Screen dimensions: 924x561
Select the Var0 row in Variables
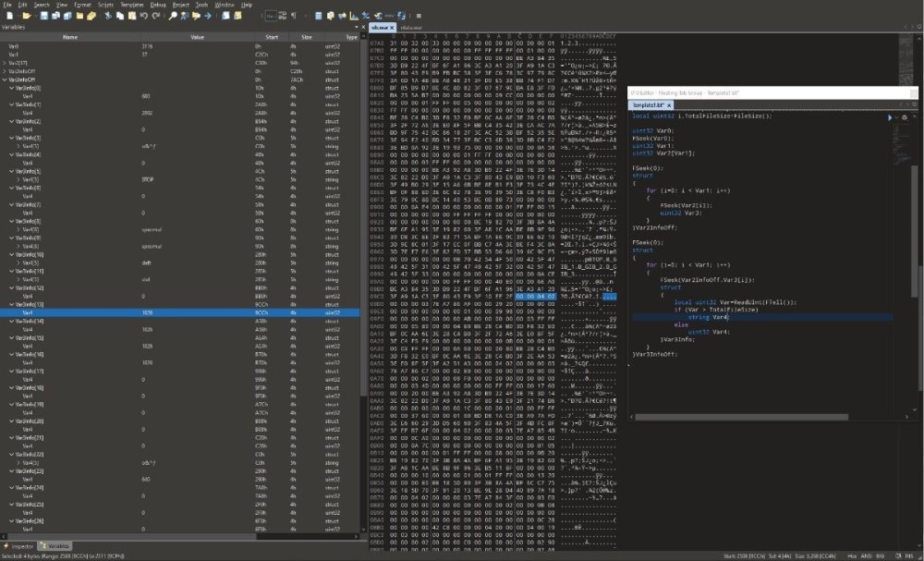point(14,45)
